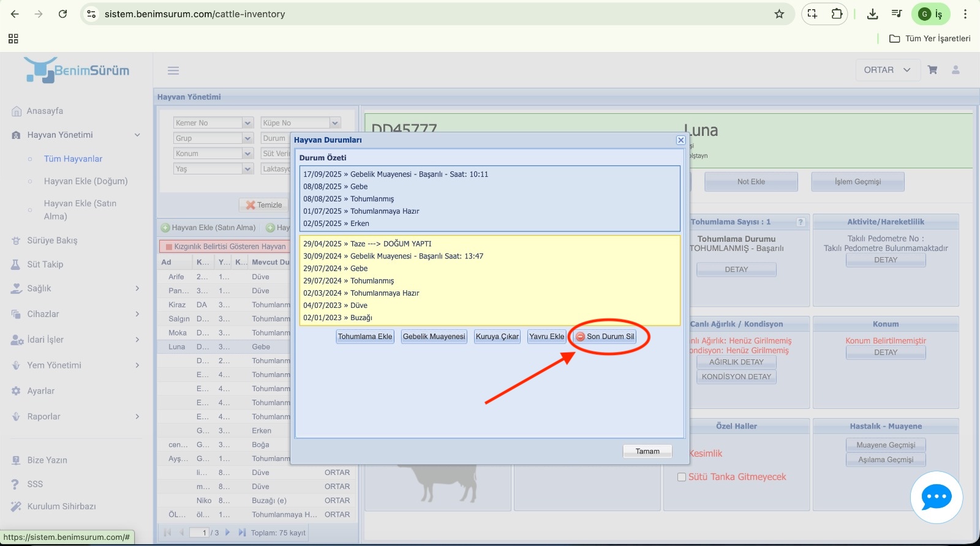980x546 pixels.
Task: Go to next page in table pager
Action: pos(228,533)
